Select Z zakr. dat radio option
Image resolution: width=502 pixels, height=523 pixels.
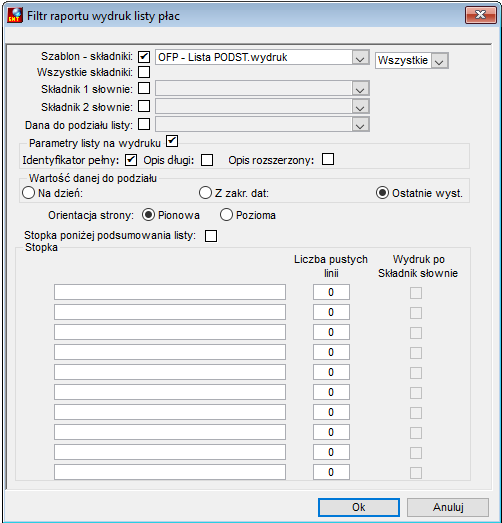coord(205,193)
